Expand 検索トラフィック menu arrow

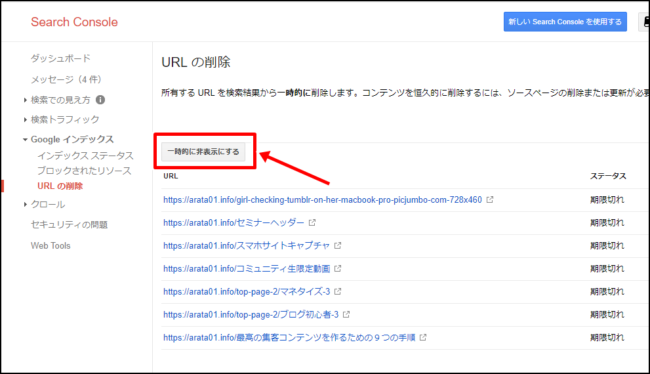pos(25,120)
